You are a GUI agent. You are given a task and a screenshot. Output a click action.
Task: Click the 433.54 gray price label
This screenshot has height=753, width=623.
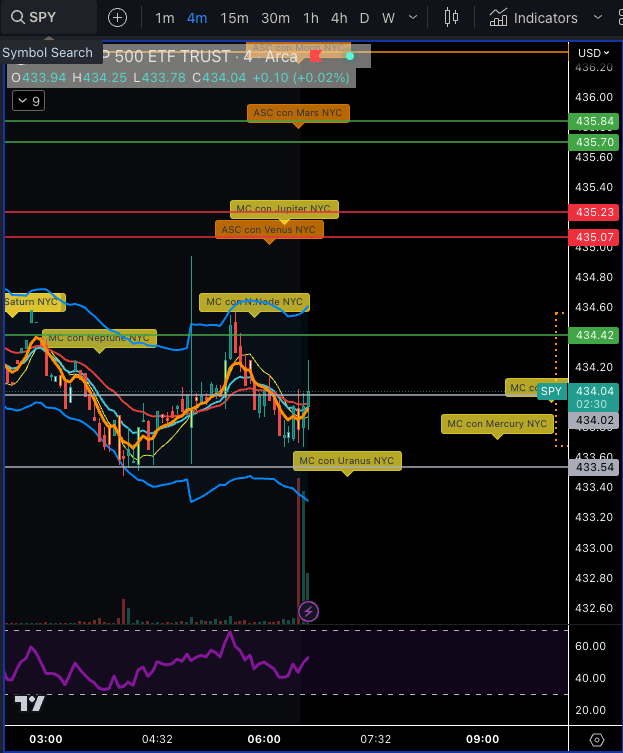click(595, 467)
